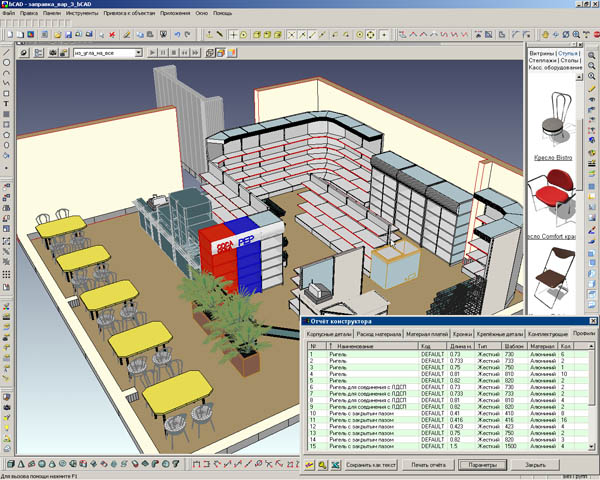
Task: Click the red X delete icon
Action: (112, 35)
